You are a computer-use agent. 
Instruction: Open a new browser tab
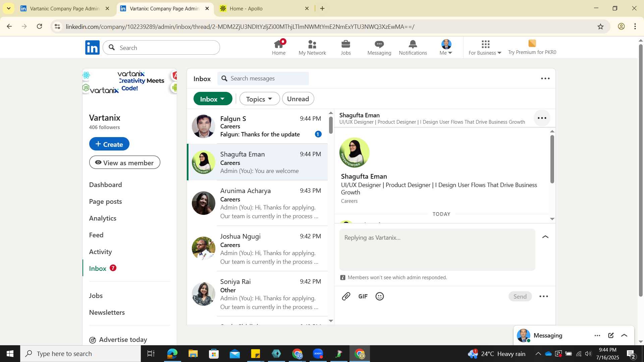click(322, 8)
